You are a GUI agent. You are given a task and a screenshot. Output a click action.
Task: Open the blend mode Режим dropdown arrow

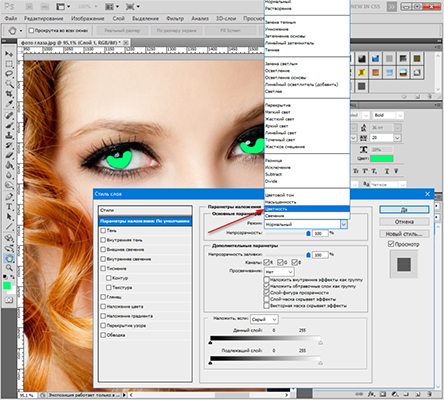tap(344, 224)
